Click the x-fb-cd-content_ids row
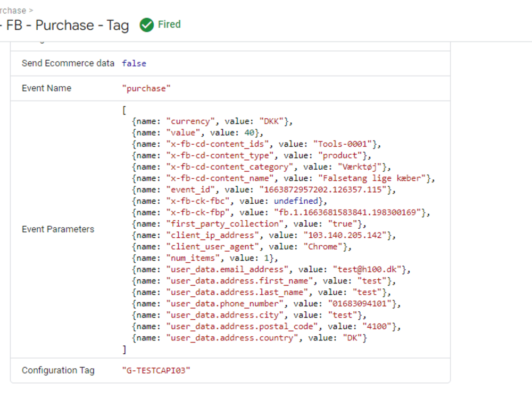The image size is (532, 399). coord(256,144)
